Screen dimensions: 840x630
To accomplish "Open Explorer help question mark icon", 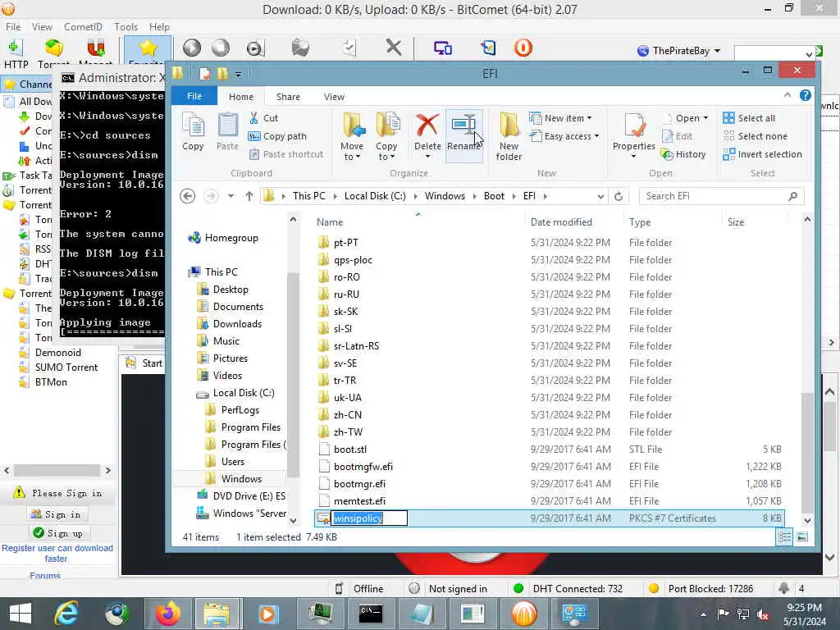I will (x=806, y=95).
